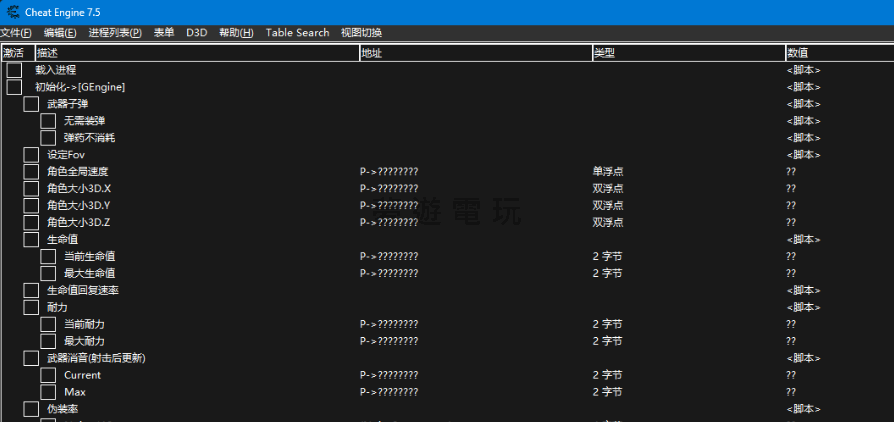The image size is (894, 422).
Task: Enable the 弹药不消耗 checkbox
Action: tap(48, 138)
